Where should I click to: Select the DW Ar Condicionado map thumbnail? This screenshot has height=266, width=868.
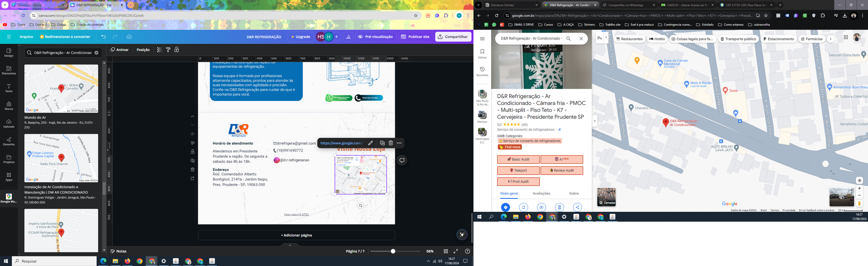61,158
